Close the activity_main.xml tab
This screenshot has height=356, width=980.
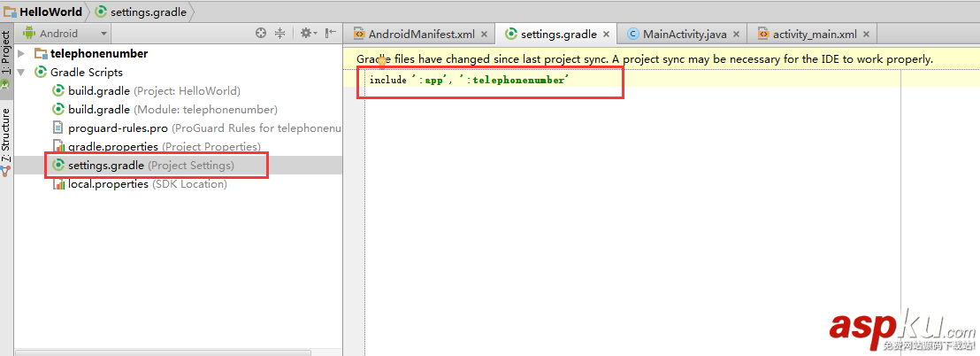[868, 35]
